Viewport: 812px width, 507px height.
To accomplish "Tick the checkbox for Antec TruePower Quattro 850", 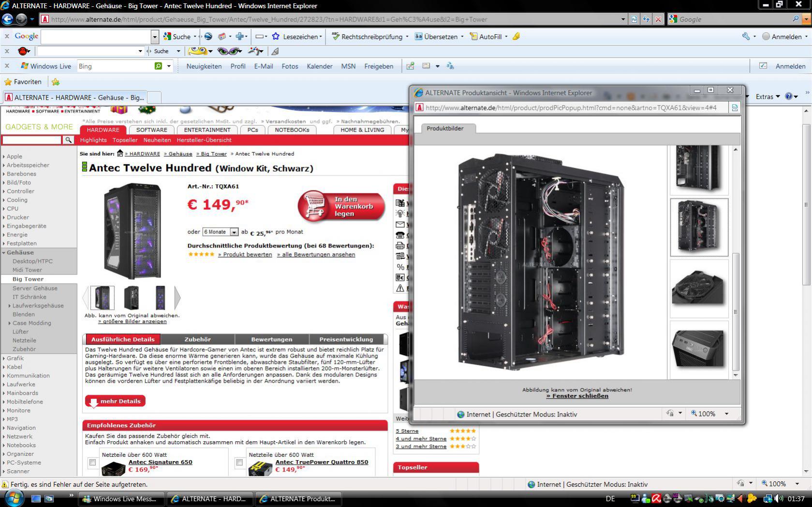I will 239,463.
